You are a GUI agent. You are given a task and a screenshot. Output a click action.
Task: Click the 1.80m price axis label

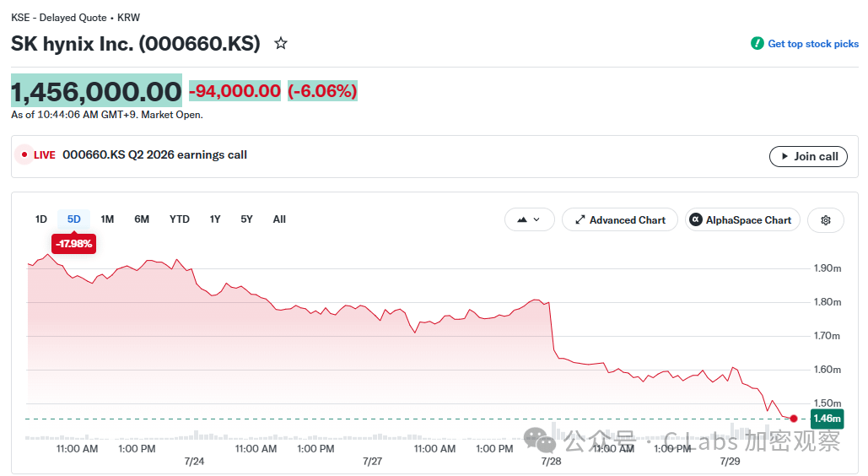click(x=827, y=302)
